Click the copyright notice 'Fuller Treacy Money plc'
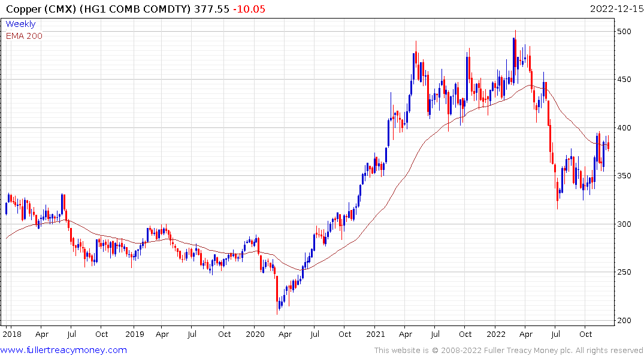This screenshot has width=644, height=359. coord(528,351)
